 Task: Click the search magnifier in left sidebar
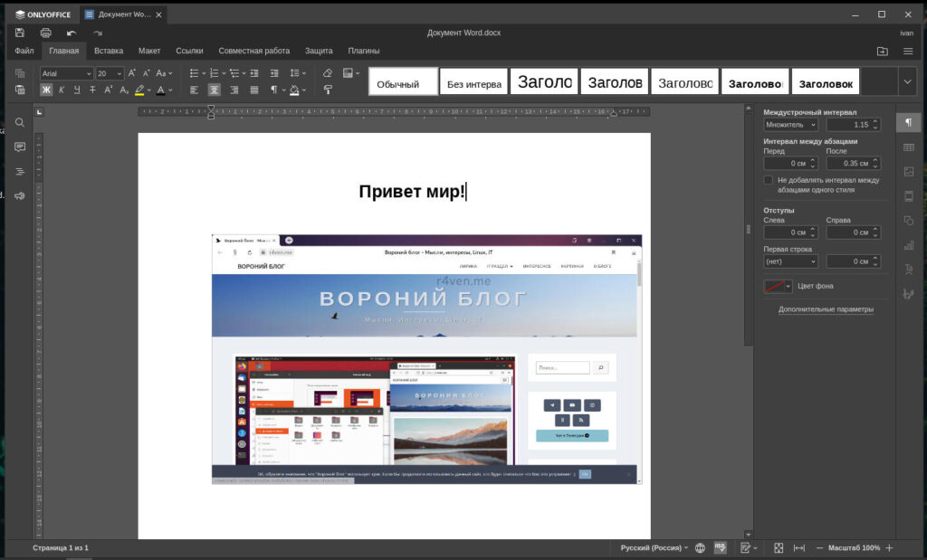pos(20,122)
